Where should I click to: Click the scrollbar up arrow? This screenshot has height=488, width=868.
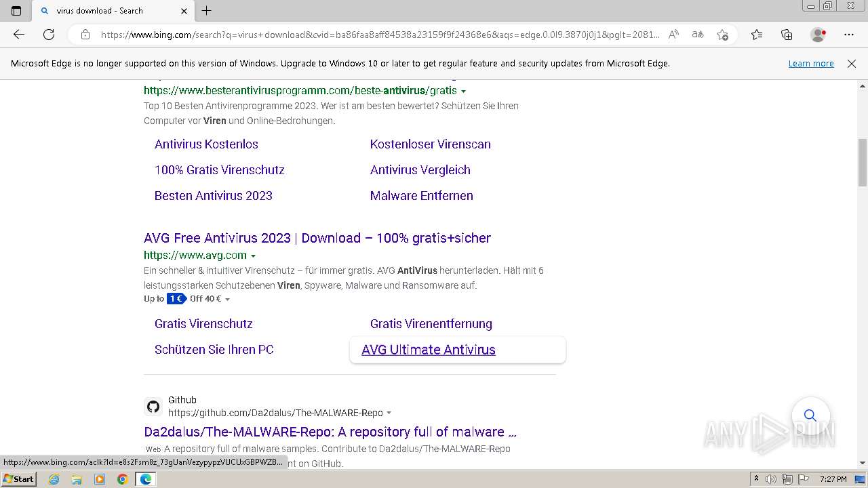pyautogui.click(x=863, y=86)
